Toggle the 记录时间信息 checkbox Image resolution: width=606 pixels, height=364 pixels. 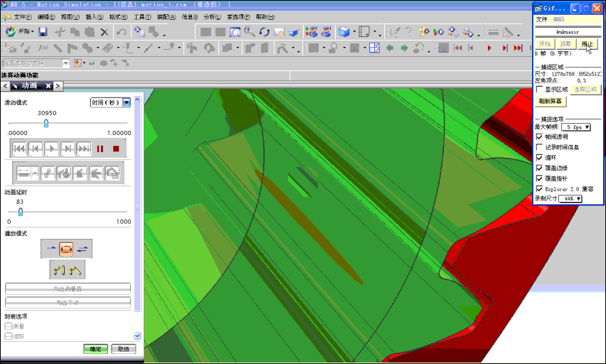(540, 147)
